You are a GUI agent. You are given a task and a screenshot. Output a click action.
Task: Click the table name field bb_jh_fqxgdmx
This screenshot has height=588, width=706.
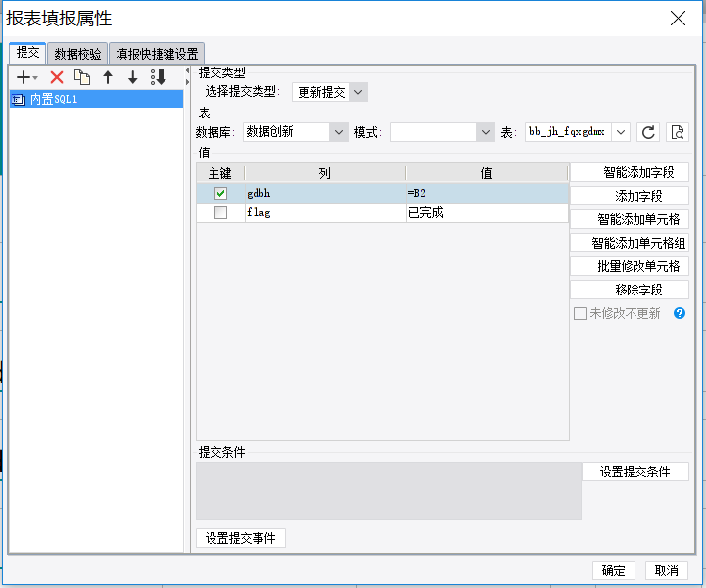(568, 132)
